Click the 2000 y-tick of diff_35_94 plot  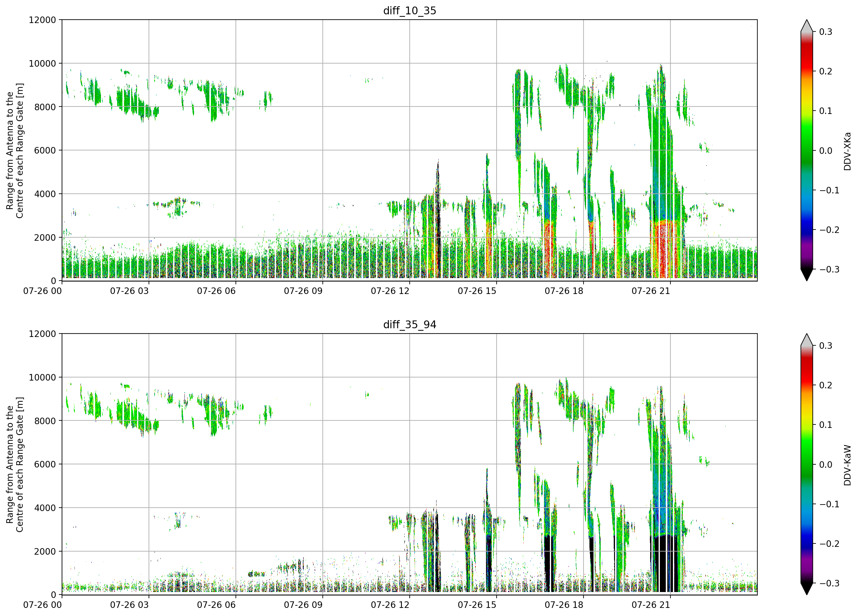click(x=45, y=551)
